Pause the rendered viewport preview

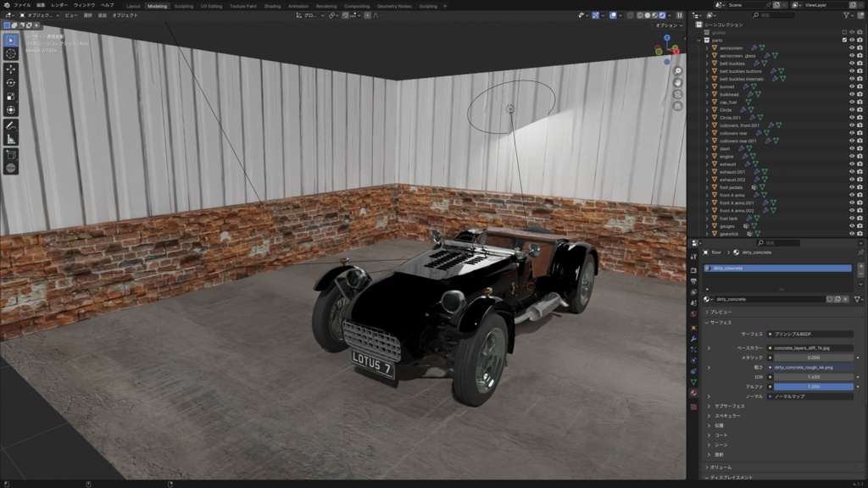(x=680, y=15)
